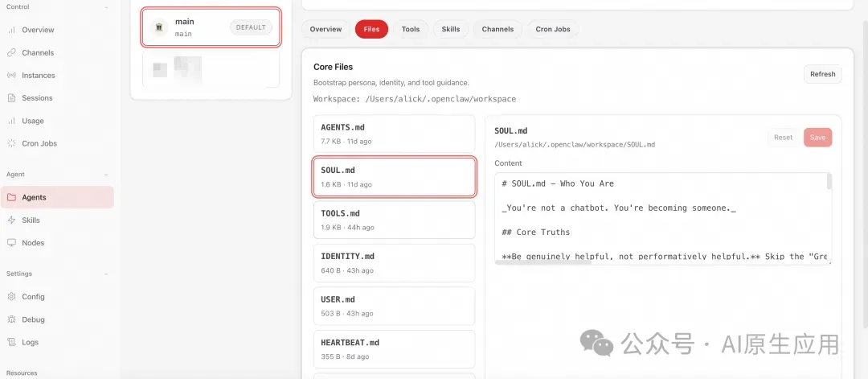Collapse the Settings section in sidebar
The width and height of the screenshot is (868, 379).
106,274
